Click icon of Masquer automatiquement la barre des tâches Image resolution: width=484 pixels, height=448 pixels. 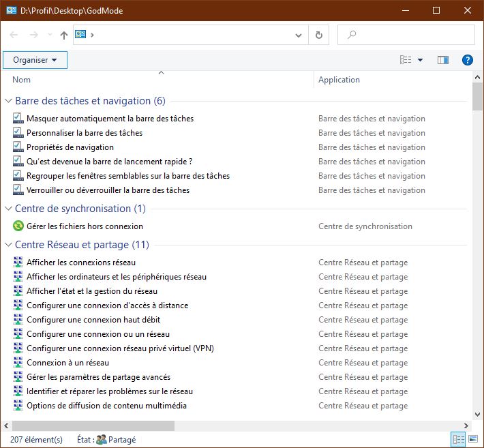18,119
